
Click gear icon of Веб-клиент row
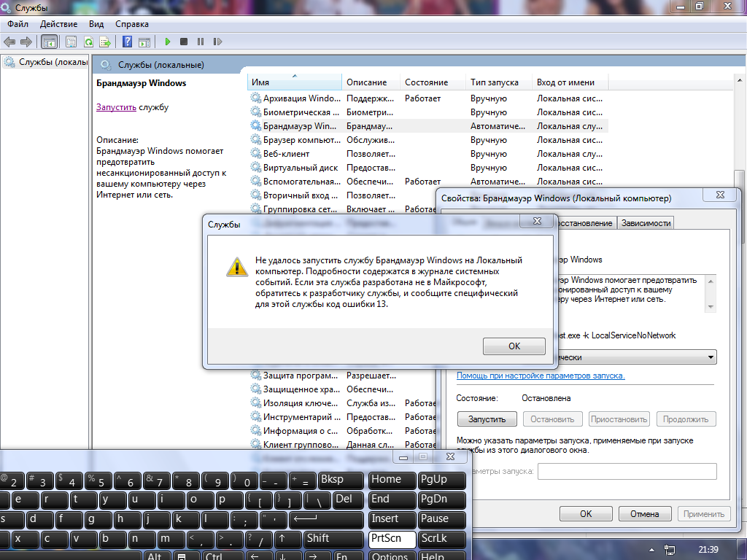256,153
